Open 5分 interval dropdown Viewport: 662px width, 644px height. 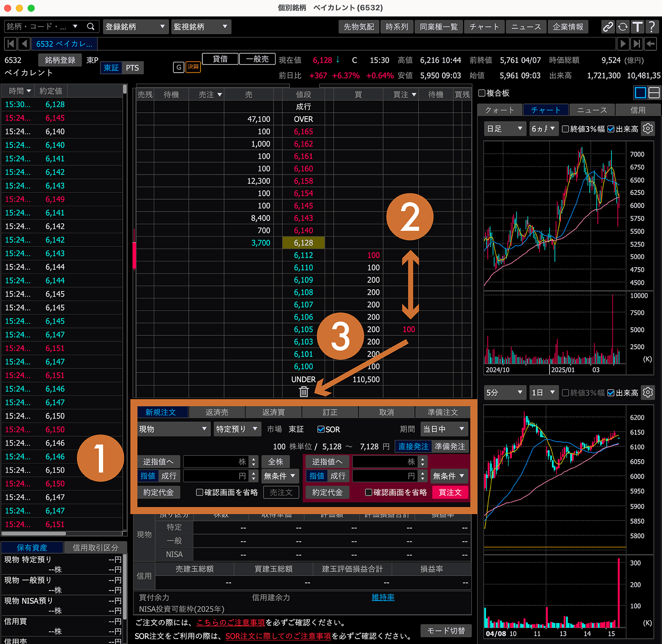tap(505, 393)
